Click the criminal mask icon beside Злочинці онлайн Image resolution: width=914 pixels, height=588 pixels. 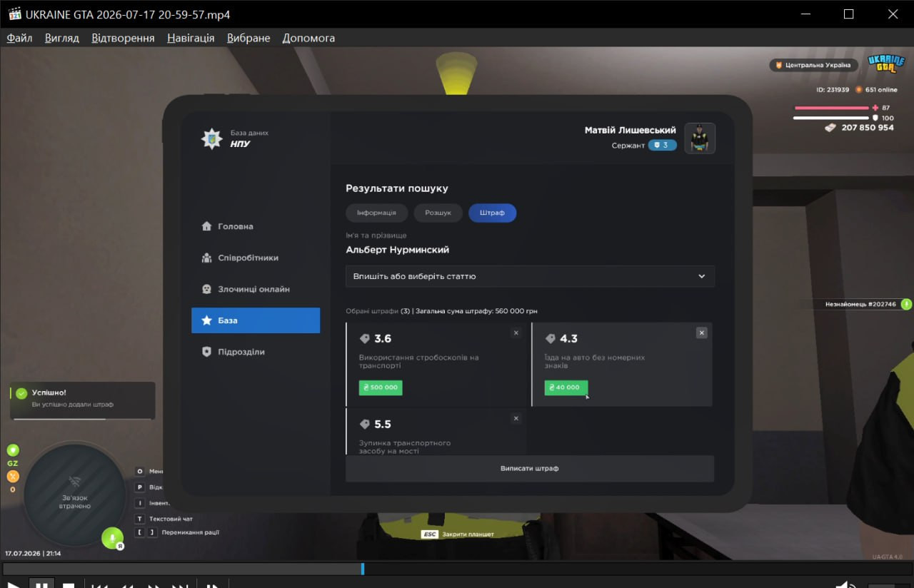(x=206, y=289)
